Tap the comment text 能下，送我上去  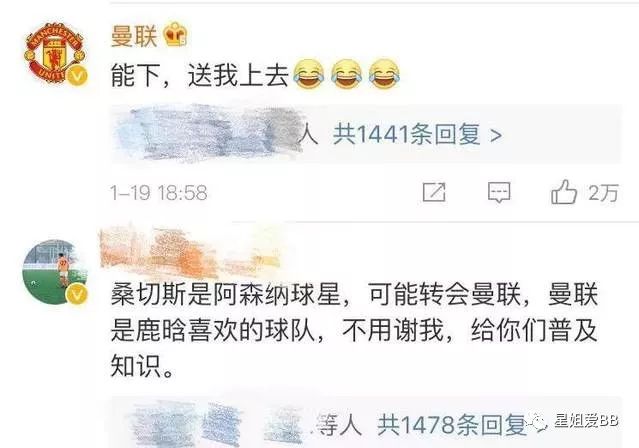(x=200, y=75)
